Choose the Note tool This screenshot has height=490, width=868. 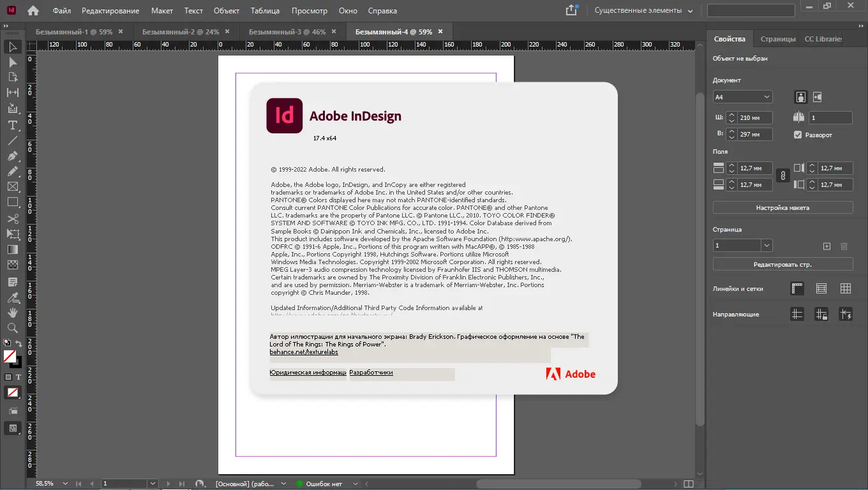[x=12, y=281]
